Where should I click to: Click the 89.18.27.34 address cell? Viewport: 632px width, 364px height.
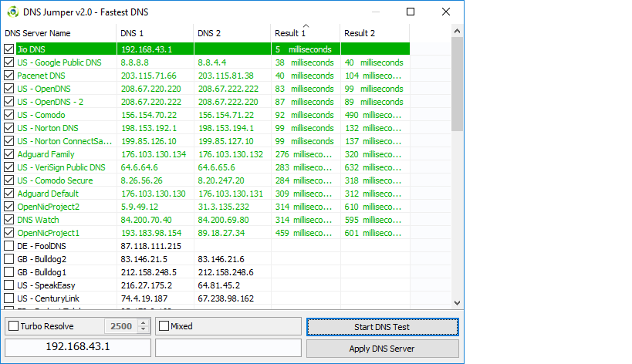click(221, 233)
